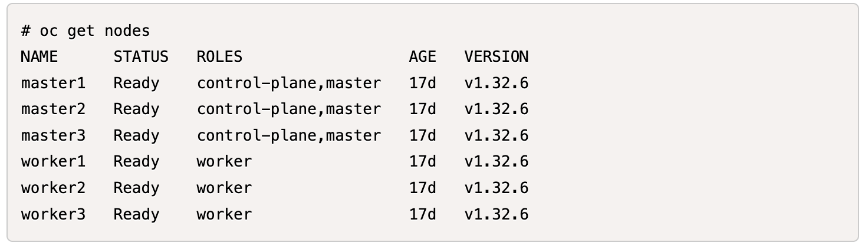This screenshot has width=868, height=246.
Task: Select the master3 node name
Action: click(53, 136)
